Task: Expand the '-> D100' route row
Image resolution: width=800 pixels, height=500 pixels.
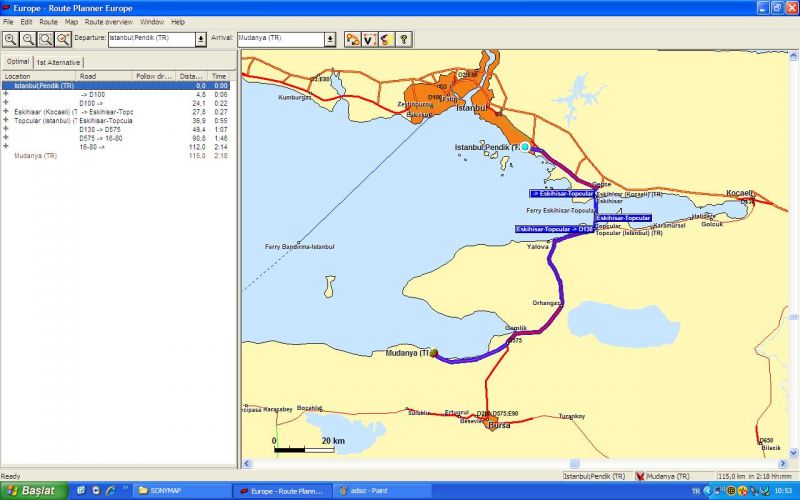Action: (x=6, y=94)
